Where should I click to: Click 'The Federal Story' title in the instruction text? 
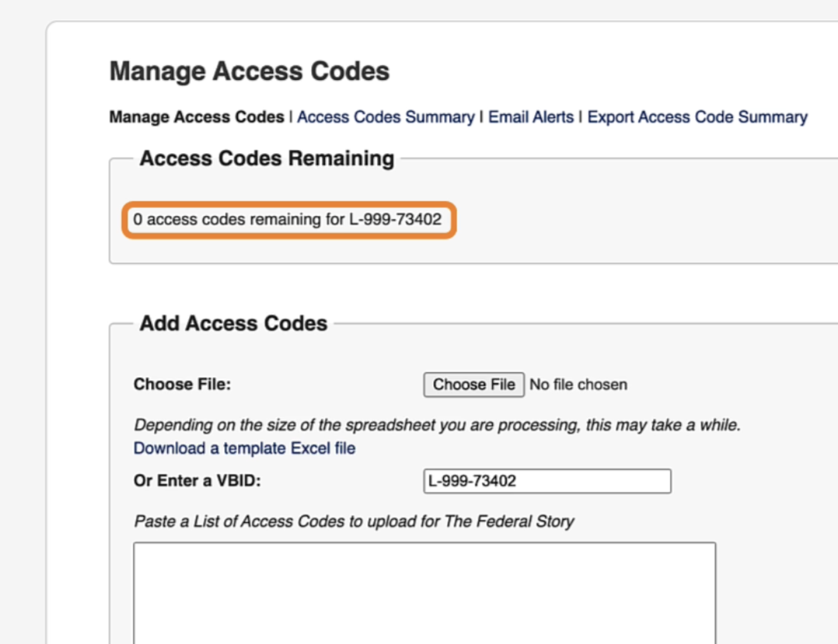click(509, 521)
